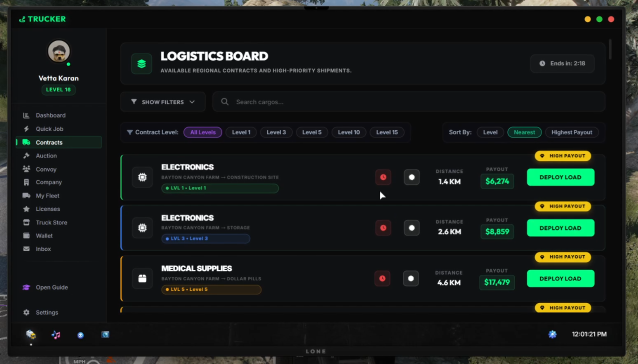Click chip icon of Storage electronics contract
The height and width of the screenshot is (364, 638).
[142, 228]
